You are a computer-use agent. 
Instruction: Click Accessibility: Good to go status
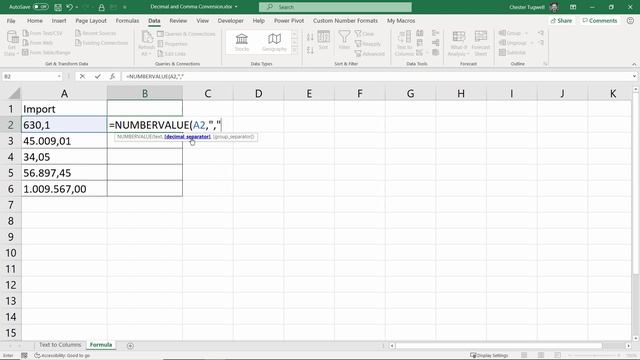click(x=62, y=356)
